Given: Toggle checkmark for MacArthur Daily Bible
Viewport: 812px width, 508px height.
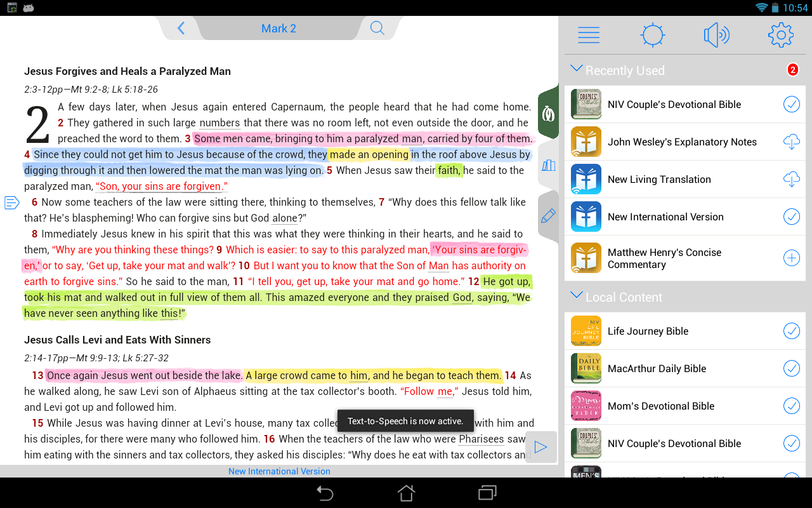Looking at the screenshot, I should pos(792,368).
